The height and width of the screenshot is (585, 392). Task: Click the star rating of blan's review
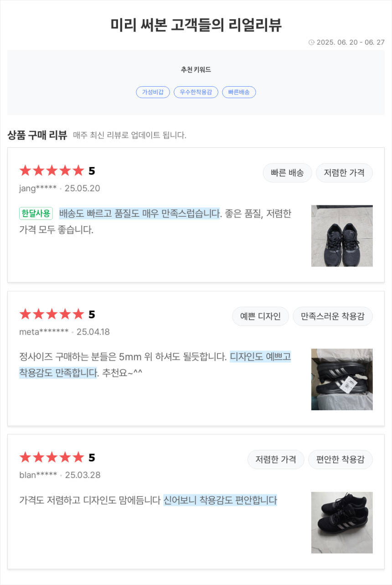click(52, 458)
